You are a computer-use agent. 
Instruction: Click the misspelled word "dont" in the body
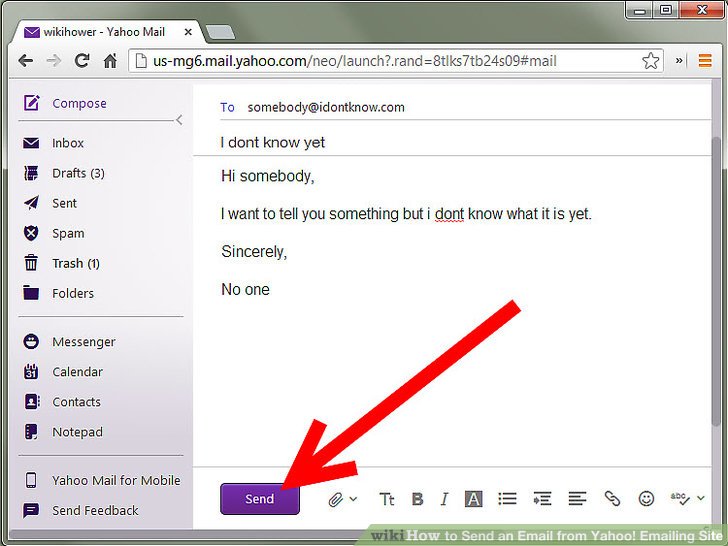point(449,214)
